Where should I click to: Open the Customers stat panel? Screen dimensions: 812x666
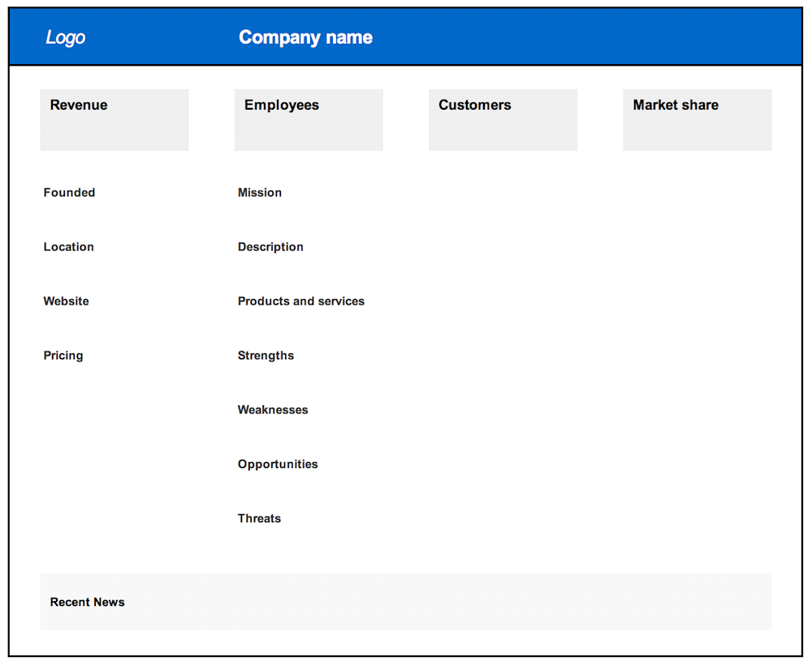pyautogui.click(x=503, y=119)
